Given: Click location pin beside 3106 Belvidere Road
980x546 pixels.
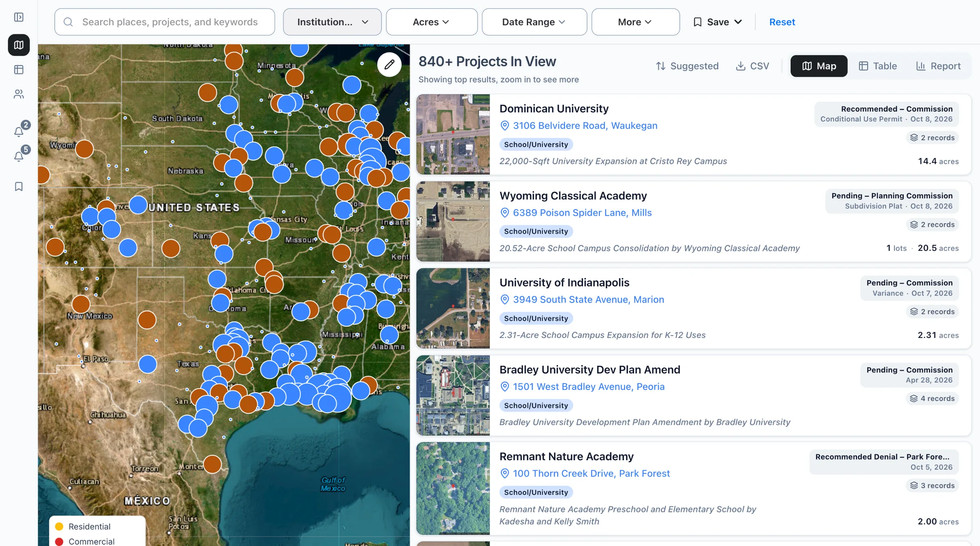Looking at the screenshot, I should pos(505,126).
